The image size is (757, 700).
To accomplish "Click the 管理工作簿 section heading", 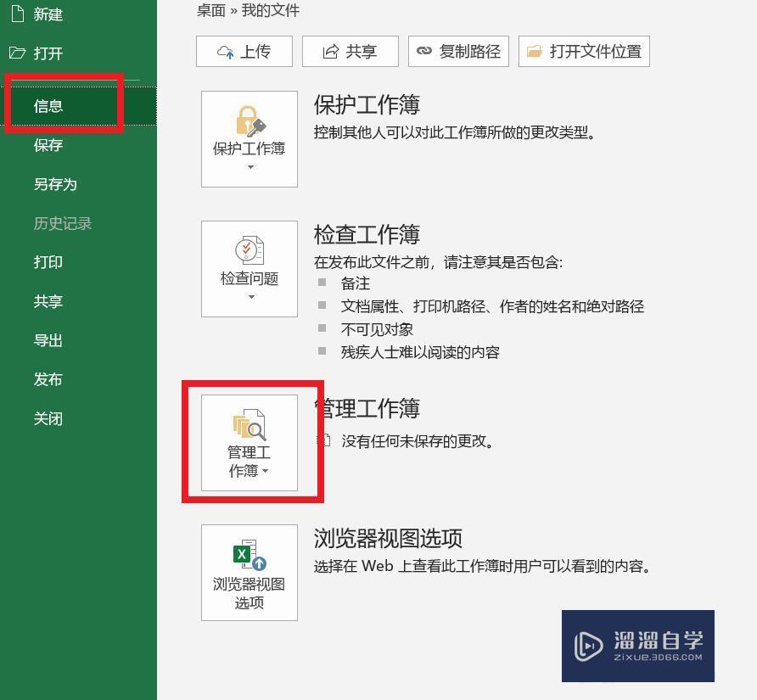I will (x=368, y=408).
